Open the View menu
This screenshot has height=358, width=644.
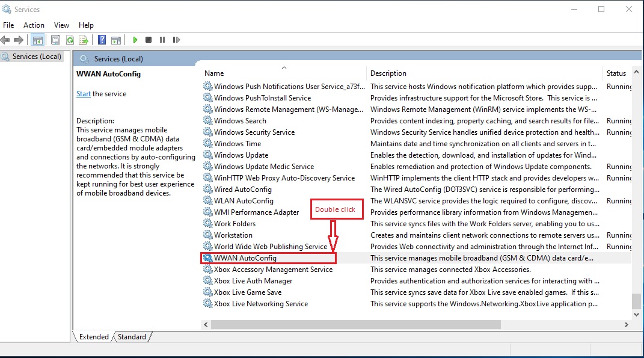[x=61, y=25]
